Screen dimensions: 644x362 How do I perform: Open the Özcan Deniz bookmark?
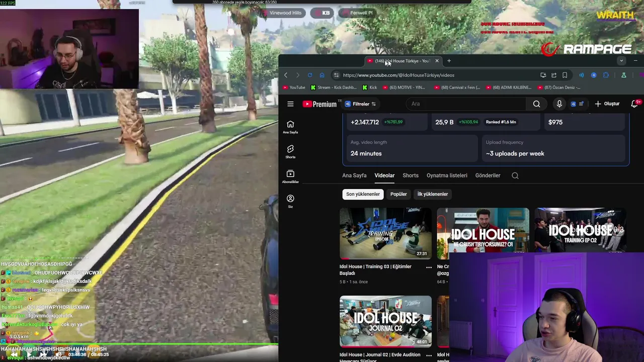(559, 87)
